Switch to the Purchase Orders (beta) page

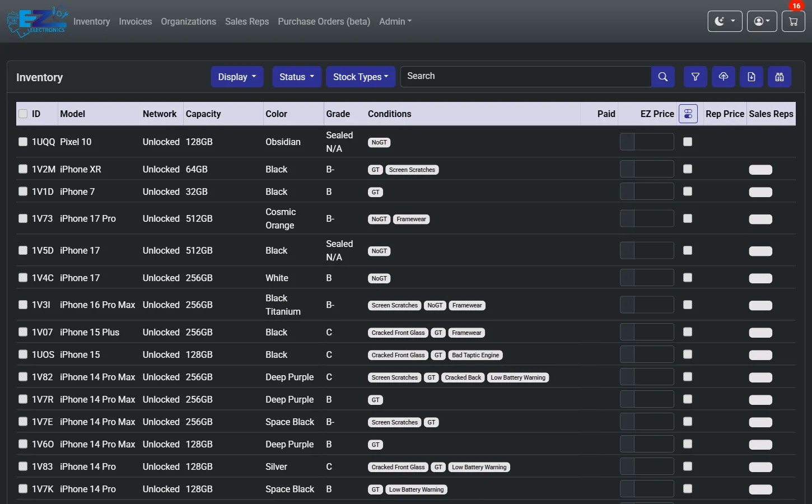(324, 21)
